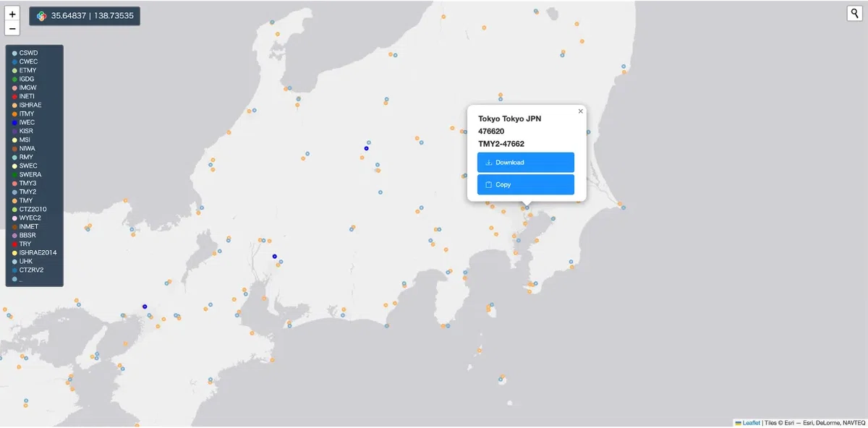Click the download arrow icon in popup
Viewport: 868px width, 428px height.
click(x=489, y=163)
